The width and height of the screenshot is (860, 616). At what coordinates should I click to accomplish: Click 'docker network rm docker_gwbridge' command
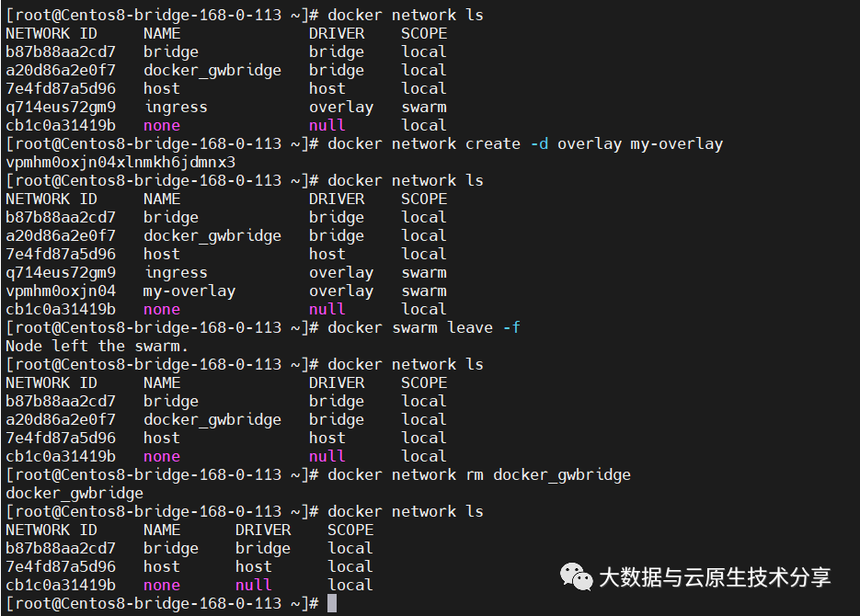[x=478, y=474]
